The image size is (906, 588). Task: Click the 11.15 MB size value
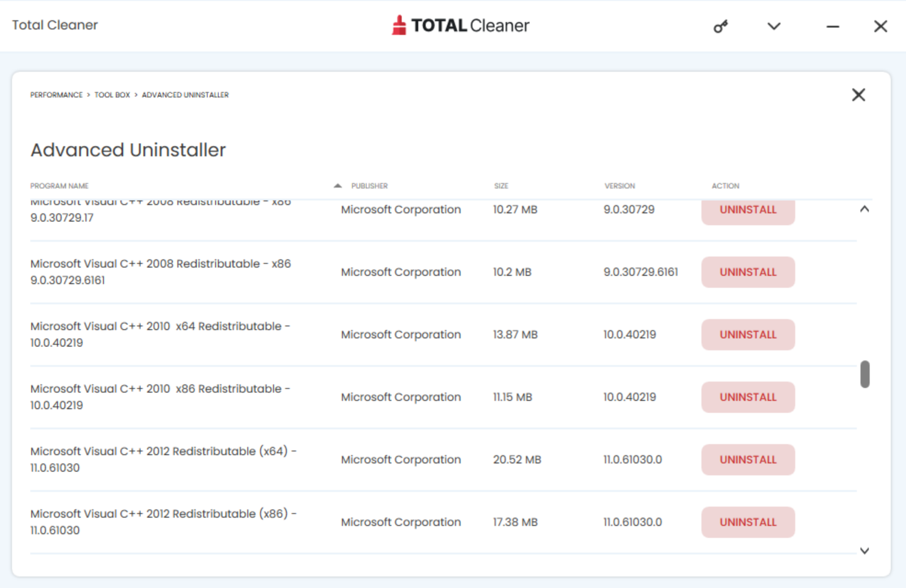pyautogui.click(x=513, y=397)
